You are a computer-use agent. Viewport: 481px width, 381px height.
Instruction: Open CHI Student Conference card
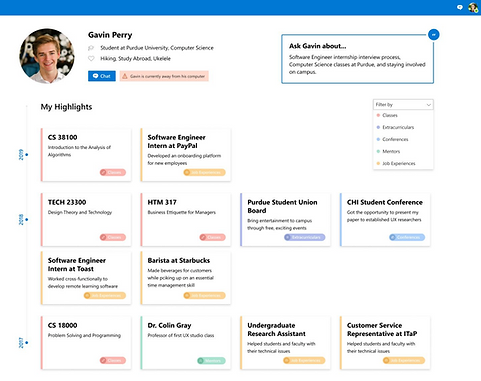[x=385, y=220]
